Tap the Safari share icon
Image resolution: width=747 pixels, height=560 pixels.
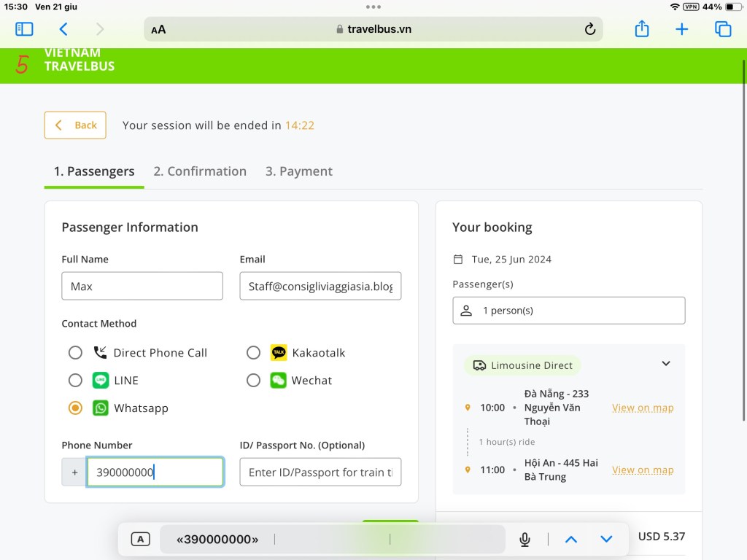click(641, 29)
